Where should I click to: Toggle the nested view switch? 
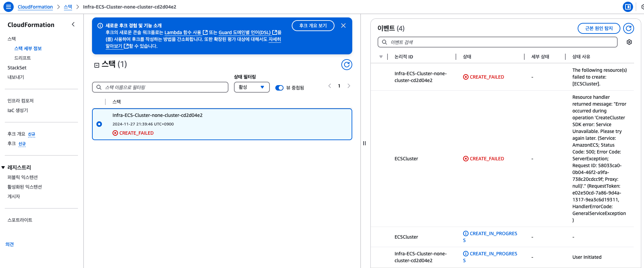coord(279,88)
